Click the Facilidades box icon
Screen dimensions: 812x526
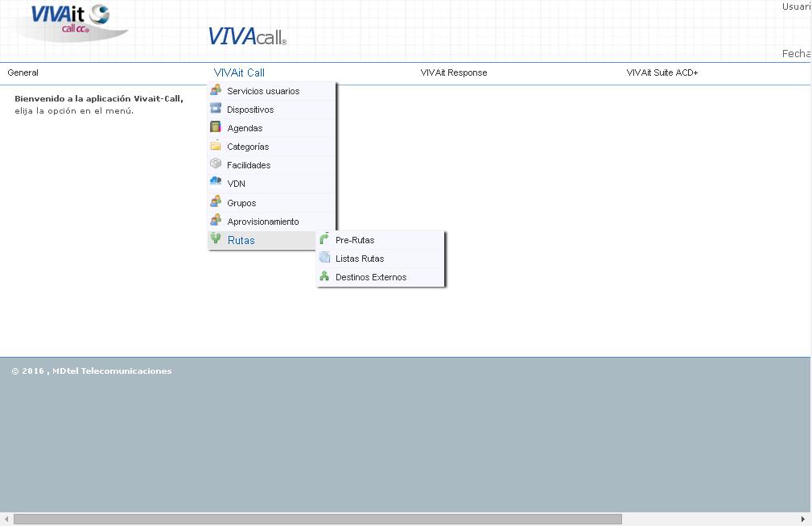coord(216,164)
